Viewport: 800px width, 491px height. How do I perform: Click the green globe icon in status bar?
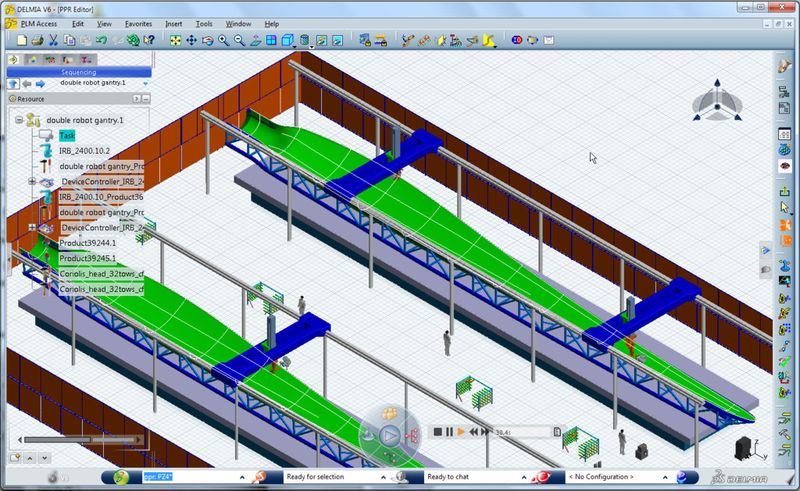(x=121, y=477)
